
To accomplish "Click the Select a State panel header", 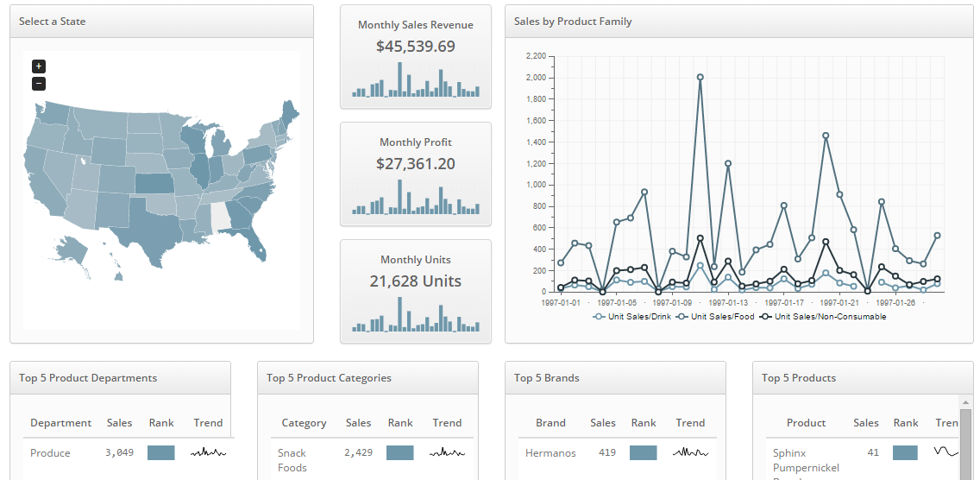I will (162, 22).
